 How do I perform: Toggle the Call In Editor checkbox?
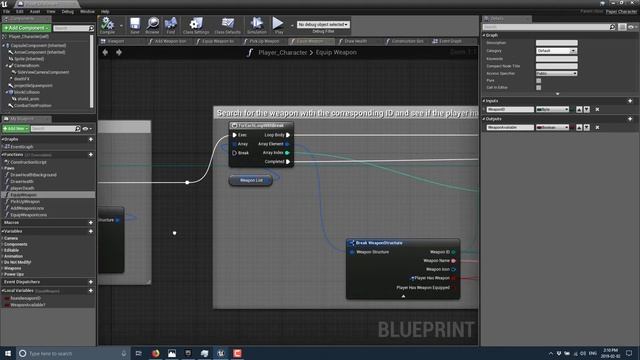(x=538, y=88)
